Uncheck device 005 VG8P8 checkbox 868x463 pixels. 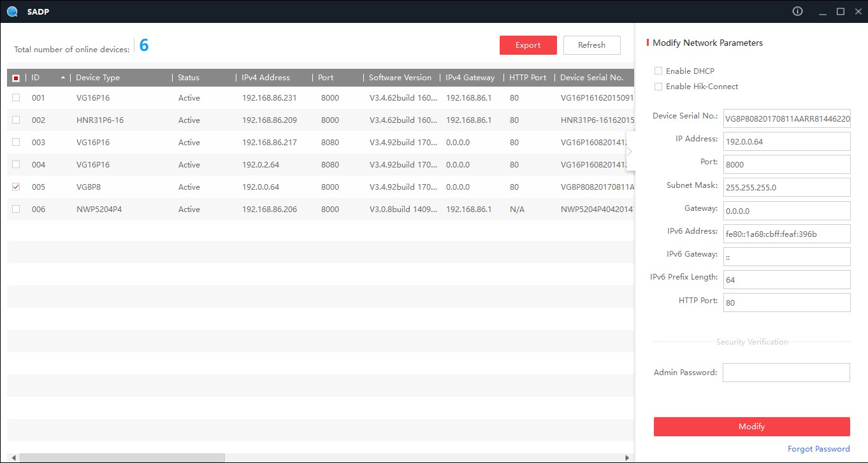[x=16, y=187]
